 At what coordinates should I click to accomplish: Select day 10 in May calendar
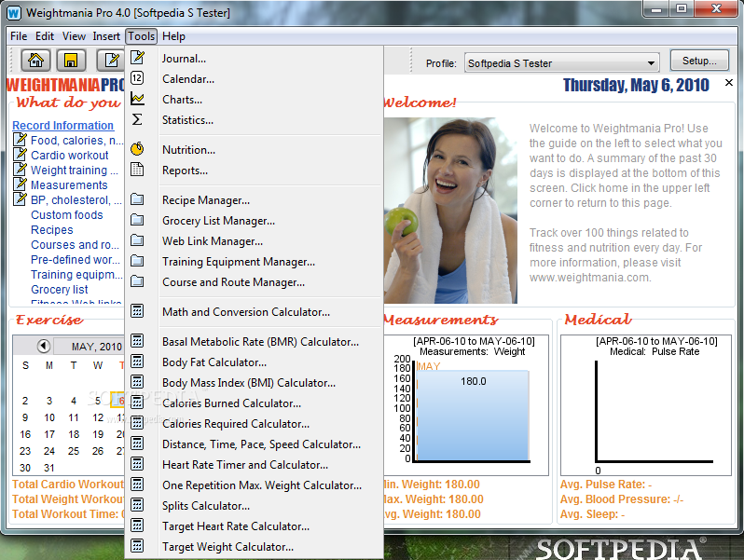click(x=49, y=417)
